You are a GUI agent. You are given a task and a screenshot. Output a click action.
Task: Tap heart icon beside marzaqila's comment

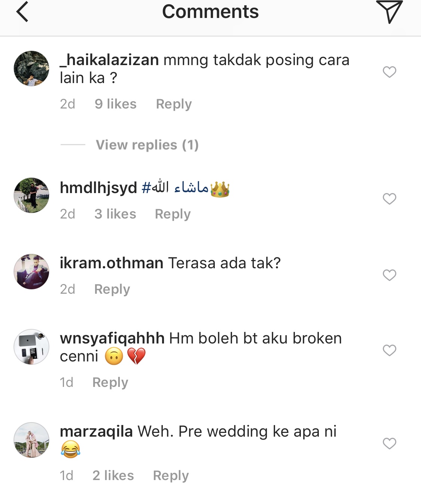coord(390,443)
